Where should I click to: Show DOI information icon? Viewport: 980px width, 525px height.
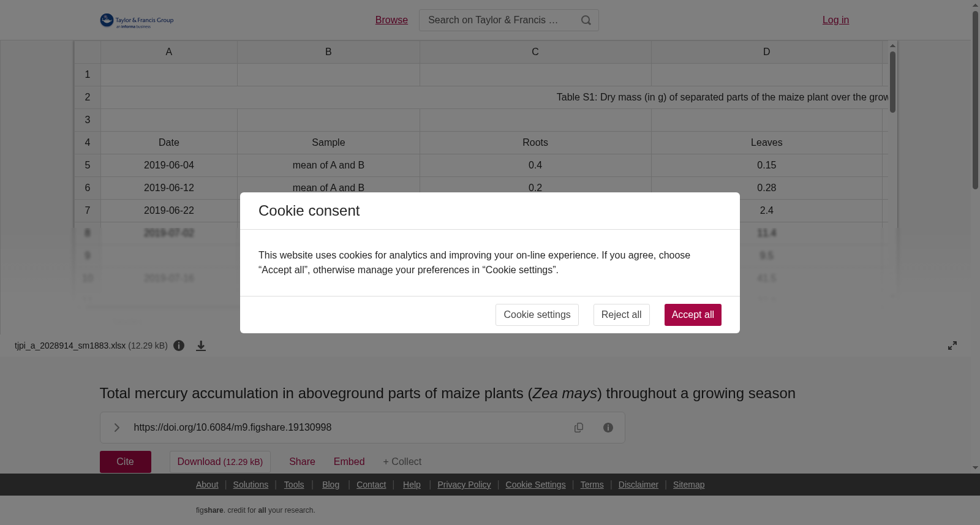point(608,428)
